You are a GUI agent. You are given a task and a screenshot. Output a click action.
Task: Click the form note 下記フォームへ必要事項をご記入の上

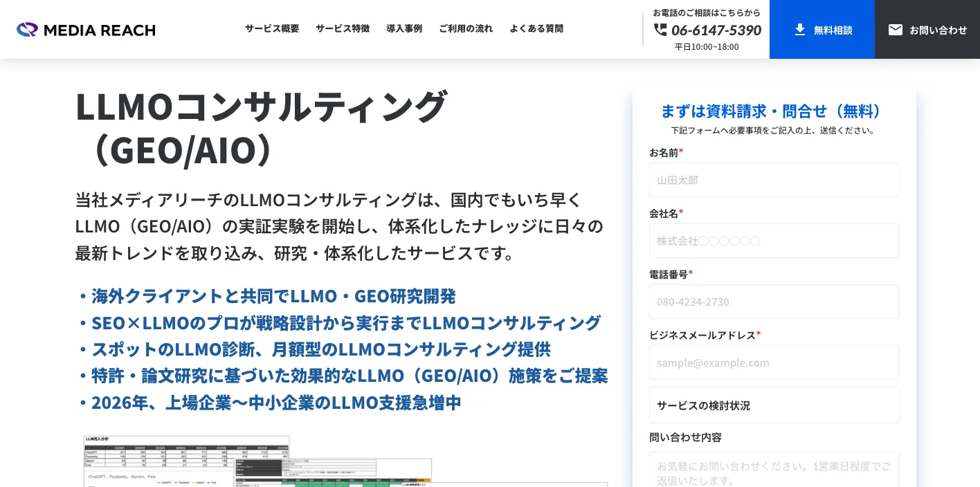pos(774,130)
